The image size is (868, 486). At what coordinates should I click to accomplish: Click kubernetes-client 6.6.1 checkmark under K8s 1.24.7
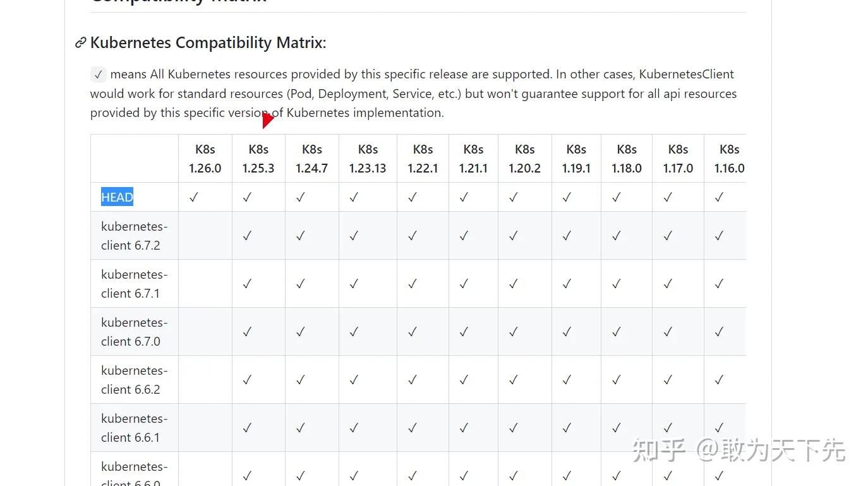pos(301,428)
